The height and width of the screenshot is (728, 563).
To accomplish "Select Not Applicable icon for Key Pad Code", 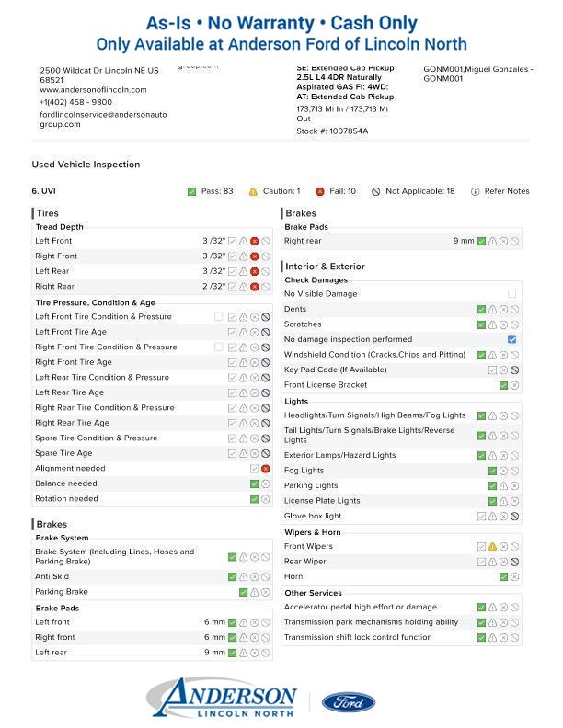I will click(515, 370).
